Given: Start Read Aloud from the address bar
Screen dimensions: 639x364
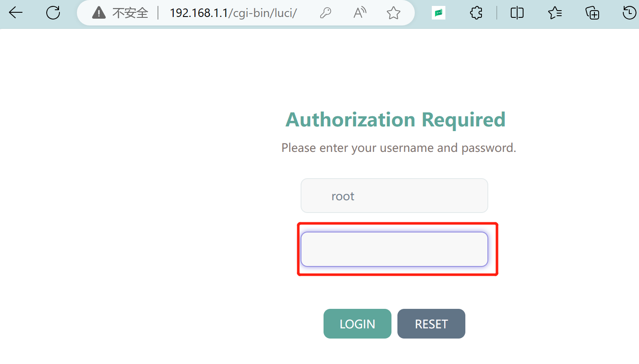Looking at the screenshot, I should 360,13.
